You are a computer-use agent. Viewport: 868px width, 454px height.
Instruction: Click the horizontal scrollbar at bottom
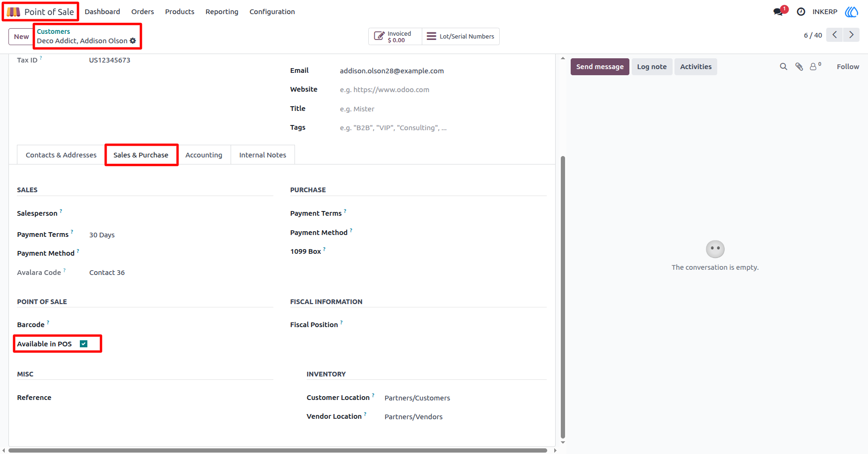coord(278,450)
